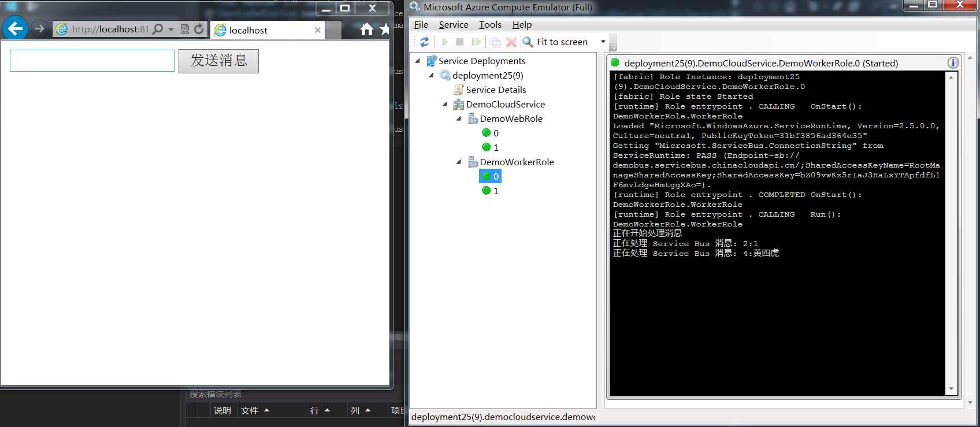This screenshot has width=980, height=427.
Task: Collapse the DemoWebRole node
Action: tap(459, 118)
